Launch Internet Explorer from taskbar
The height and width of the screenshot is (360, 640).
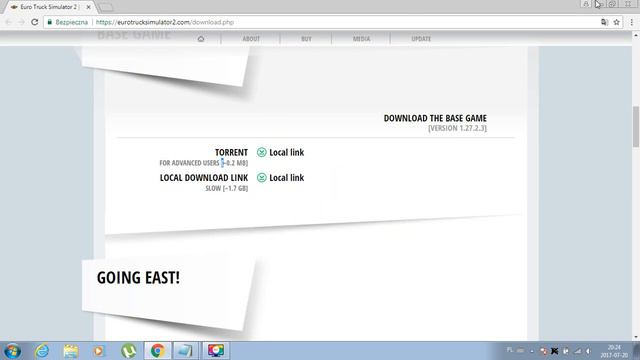pyautogui.click(x=42, y=351)
